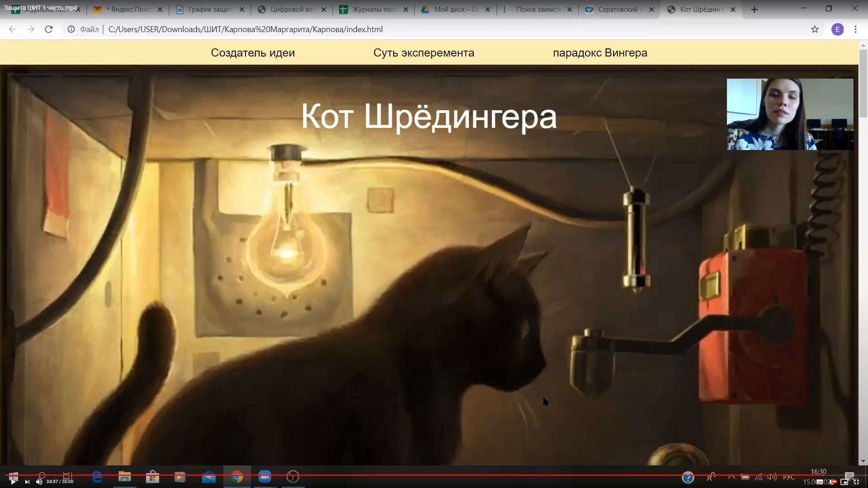
Task: Open the Chrome three-dot menu
Action: [855, 29]
